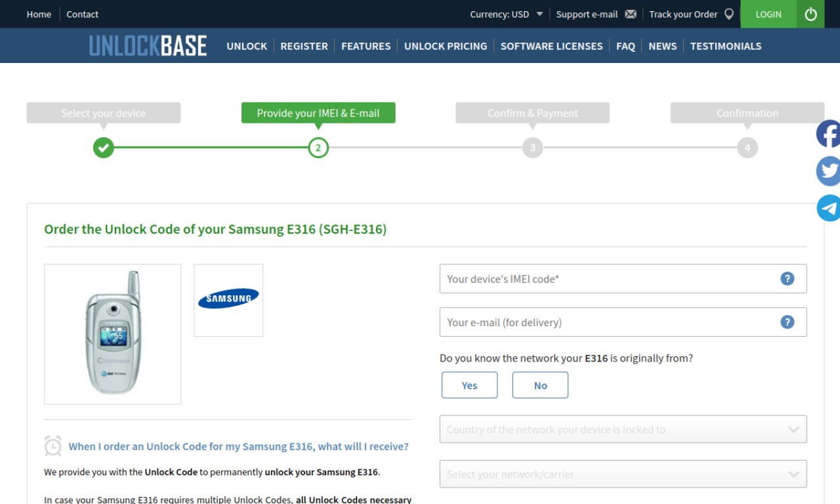Click the UnlockBase logo

point(148,46)
